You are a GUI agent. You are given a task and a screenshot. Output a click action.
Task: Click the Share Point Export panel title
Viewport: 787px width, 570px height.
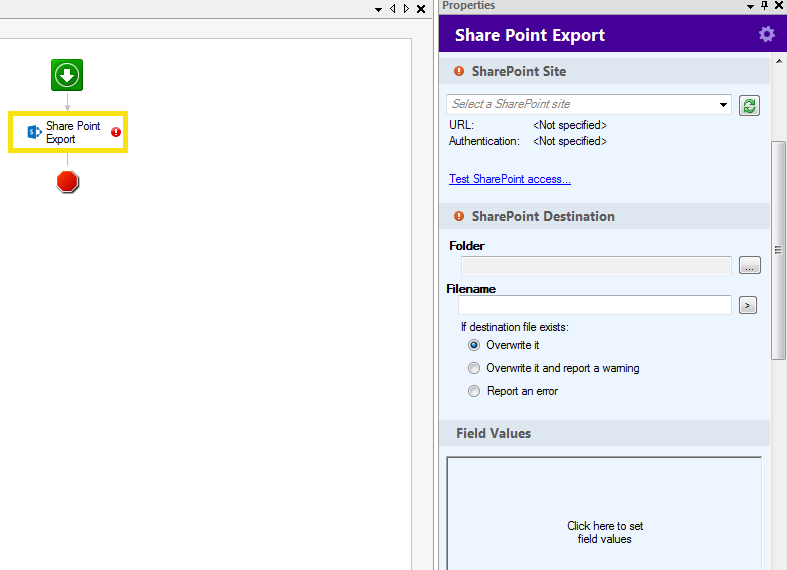530,35
